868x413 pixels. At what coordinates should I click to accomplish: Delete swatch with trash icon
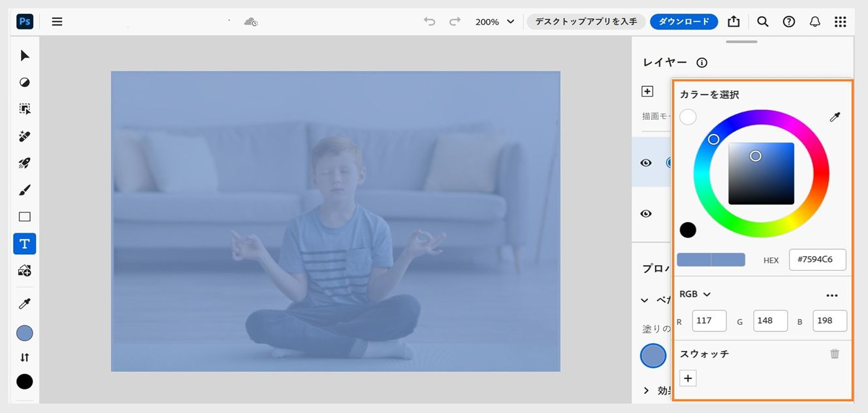835,354
